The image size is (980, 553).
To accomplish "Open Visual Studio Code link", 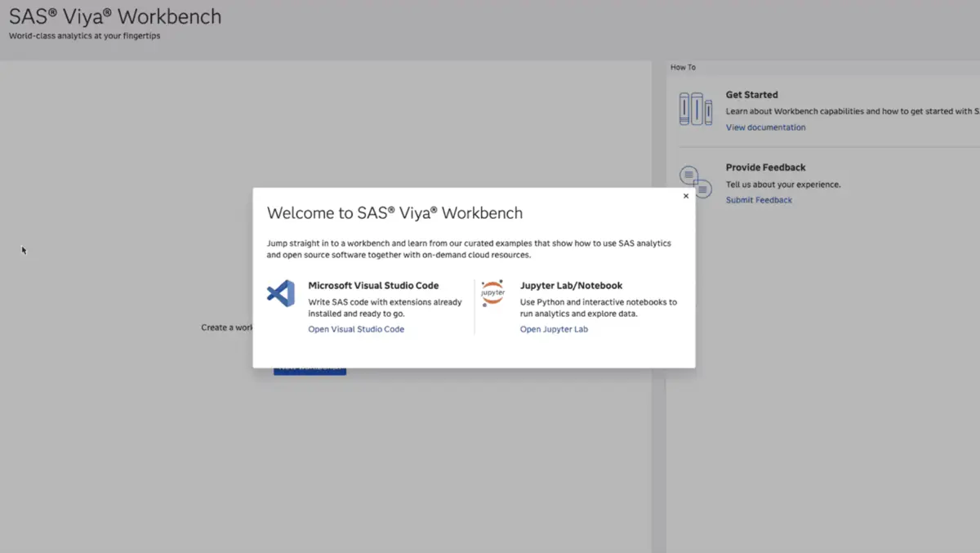I will [x=356, y=329].
